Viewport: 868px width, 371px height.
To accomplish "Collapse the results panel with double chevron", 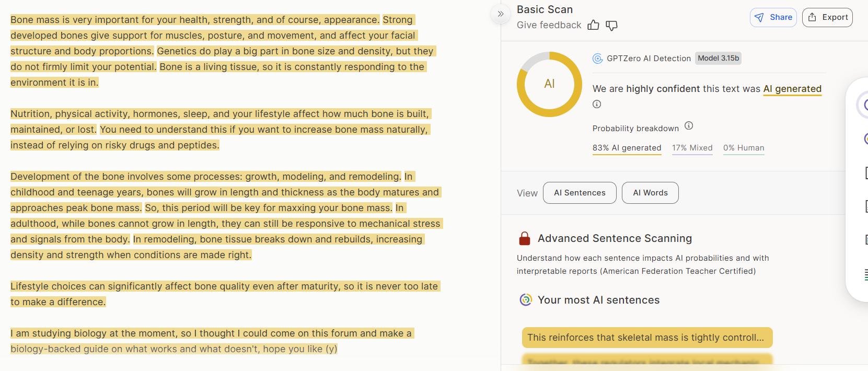I will click(x=501, y=14).
